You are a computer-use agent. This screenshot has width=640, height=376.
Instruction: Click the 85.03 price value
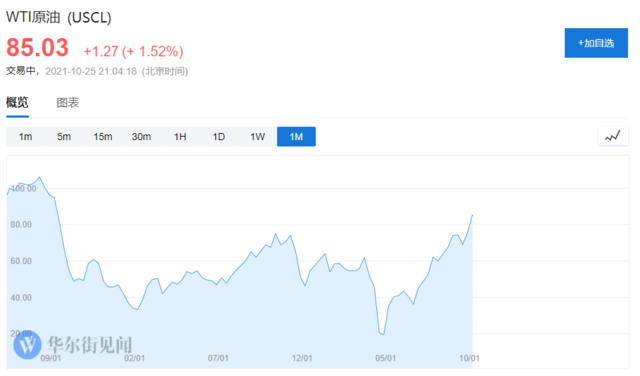click(37, 47)
